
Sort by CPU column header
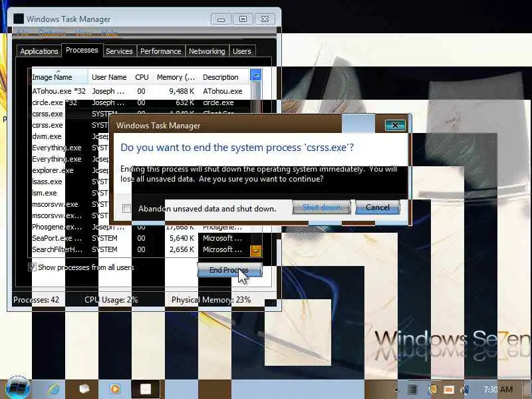[142, 77]
